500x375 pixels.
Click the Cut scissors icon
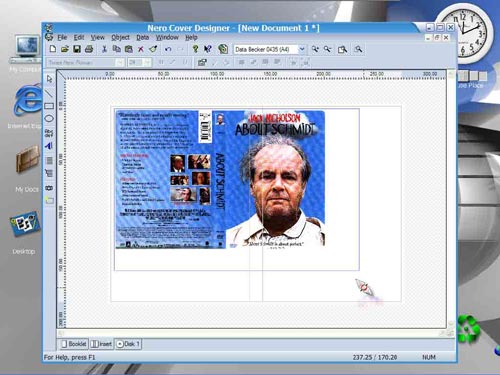104,49
